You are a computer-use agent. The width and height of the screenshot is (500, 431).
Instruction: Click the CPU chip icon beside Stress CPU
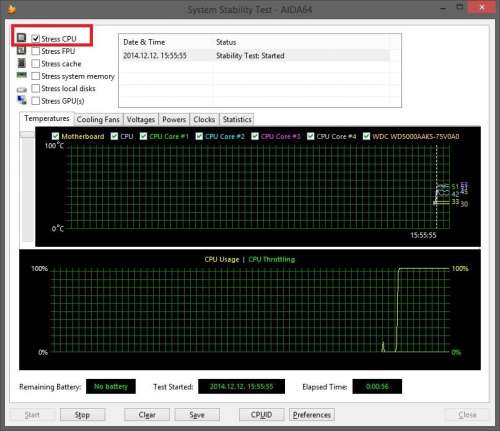click(x=22, y=38)
